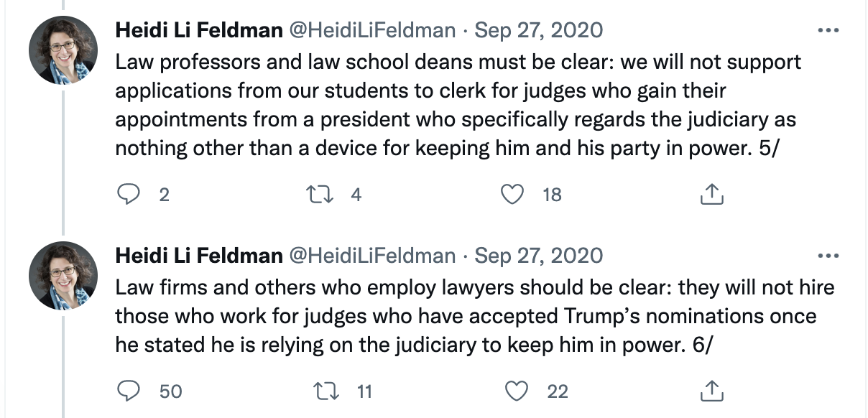Open Heidi Li Feldman's avatar on second tweet
This screenshot has width=868, height=418.
pos(63,276)
